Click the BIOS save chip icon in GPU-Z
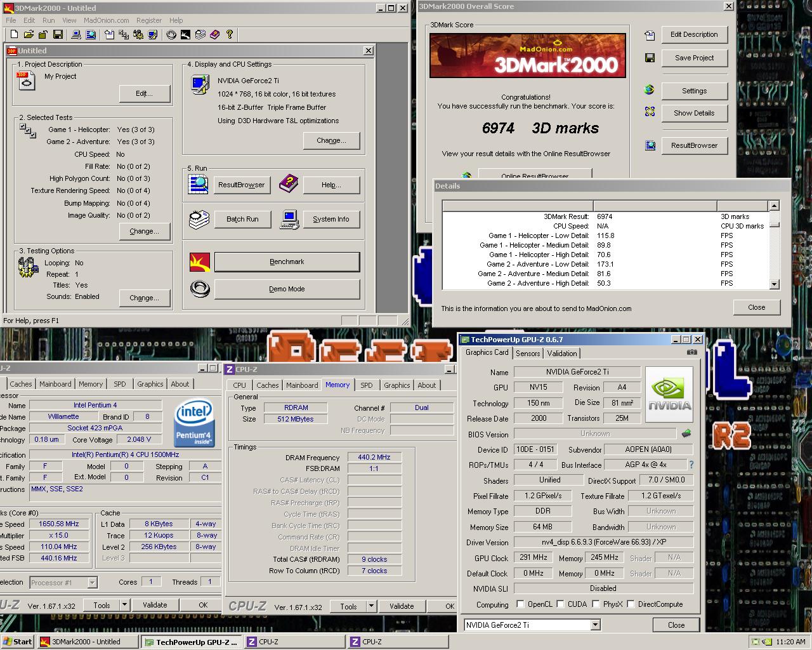The image size is (812, 650). pyautogui.click(x=686, y=434)
